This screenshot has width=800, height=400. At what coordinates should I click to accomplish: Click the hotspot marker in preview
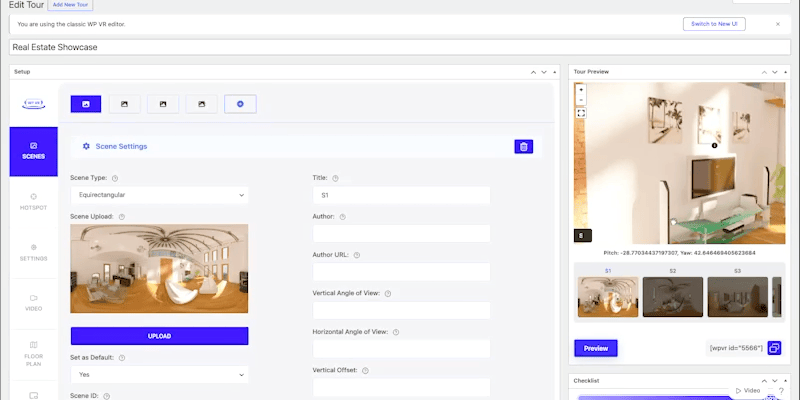click(714, 145)
